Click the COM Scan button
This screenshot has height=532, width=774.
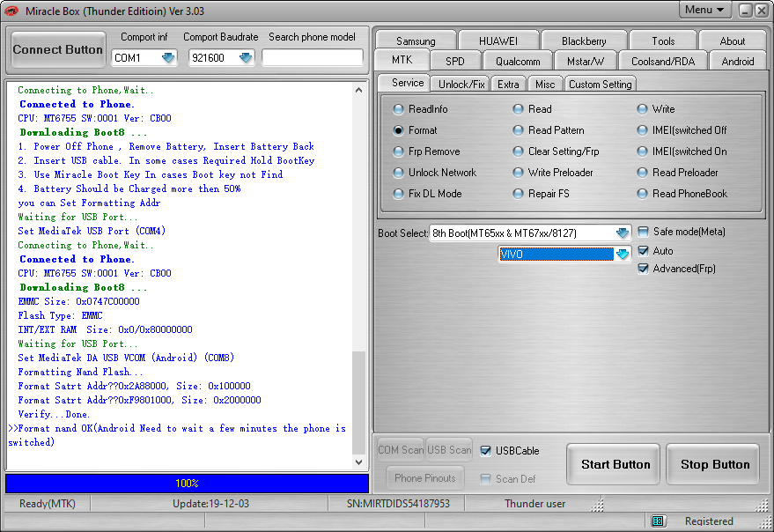(401, 450)
